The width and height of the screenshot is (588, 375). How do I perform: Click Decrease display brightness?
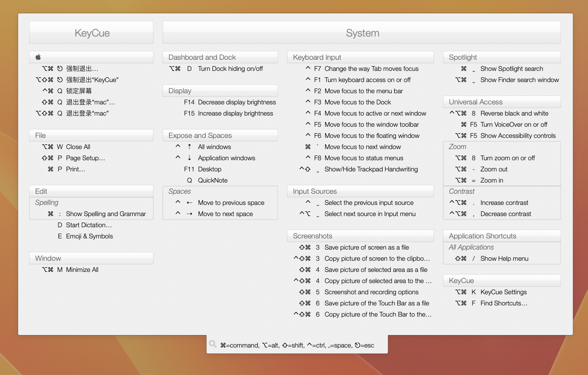220,102
